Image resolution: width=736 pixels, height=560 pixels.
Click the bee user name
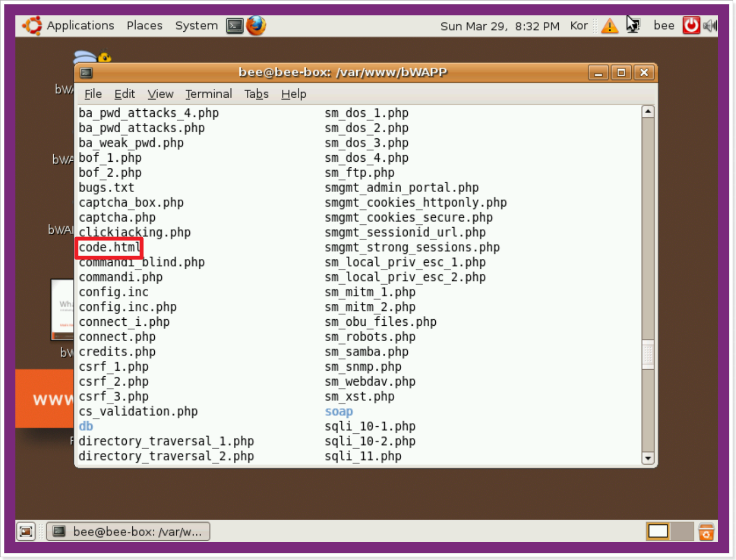[x=664, y=26]
